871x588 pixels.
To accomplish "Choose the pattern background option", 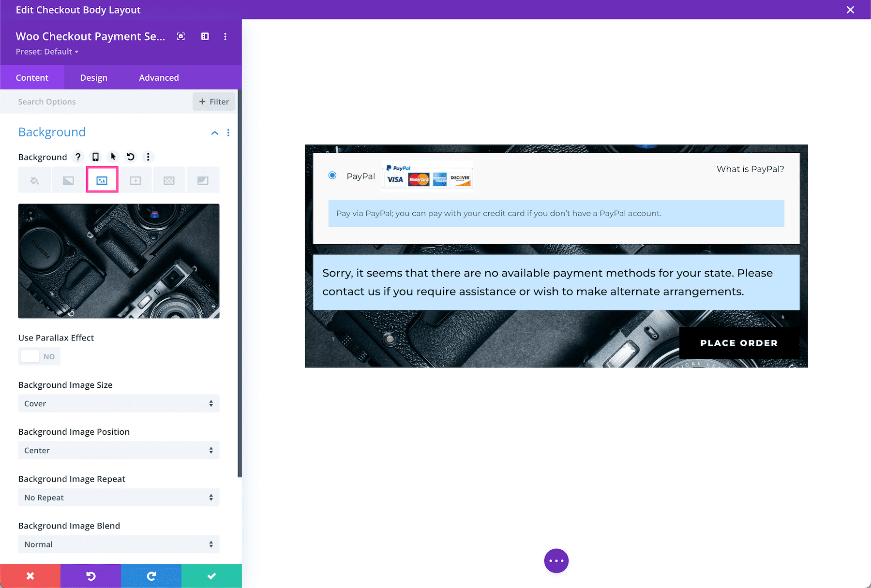I will (169, 179).
